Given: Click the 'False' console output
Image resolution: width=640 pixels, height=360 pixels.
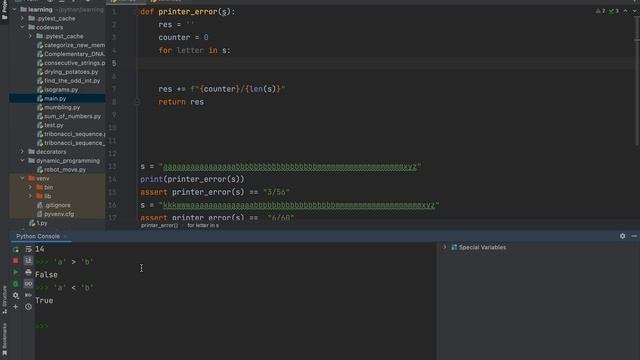Looking at the screenshot, I should [x=46, y=275].
